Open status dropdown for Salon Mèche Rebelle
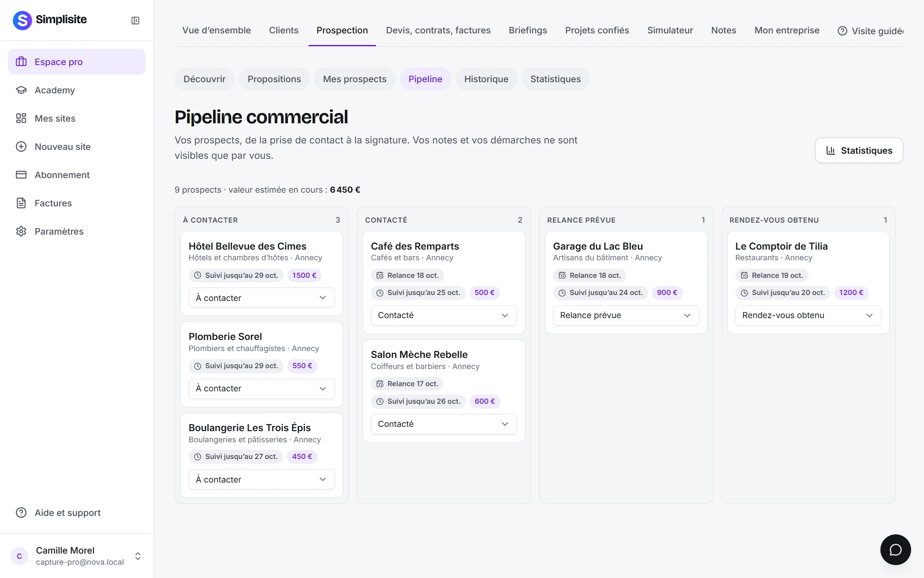 tap(444, 424)
